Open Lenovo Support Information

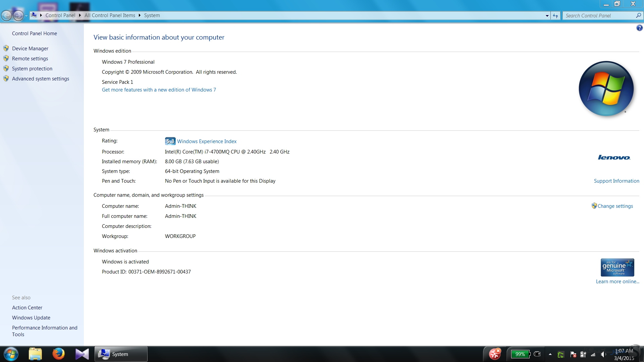616,181
